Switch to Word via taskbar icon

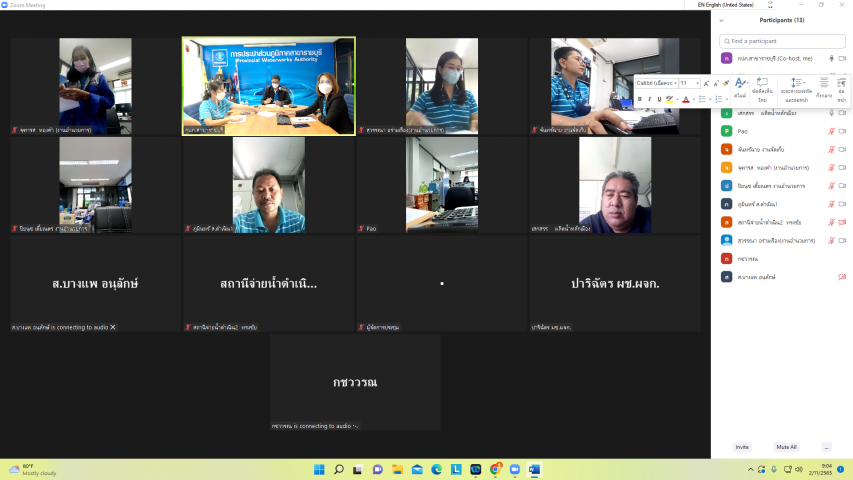534,469
